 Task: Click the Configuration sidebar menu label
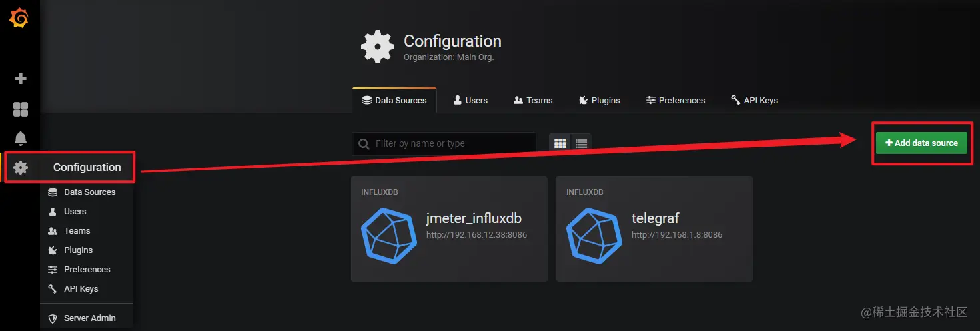pyautogui.click(x=87, y=167)
